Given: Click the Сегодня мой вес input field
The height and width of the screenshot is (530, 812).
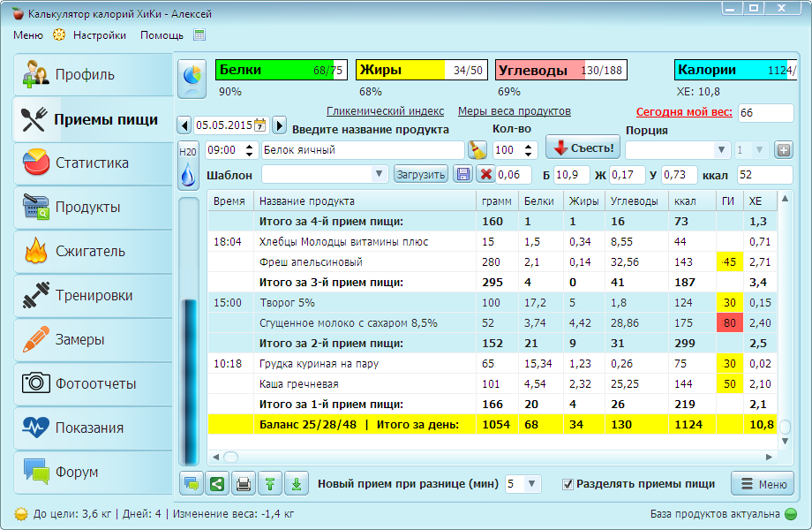Looking at the screenshot, I should [x=764, y=113].
